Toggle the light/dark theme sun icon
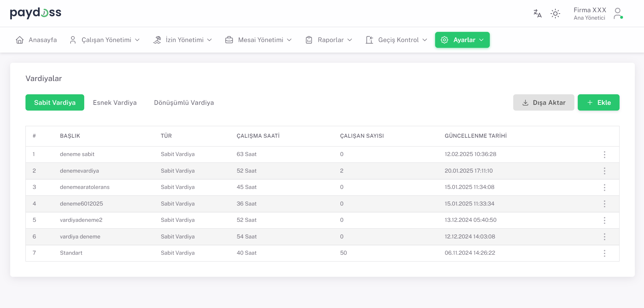This screenshot has height=308, width=644. click(555, 14)
